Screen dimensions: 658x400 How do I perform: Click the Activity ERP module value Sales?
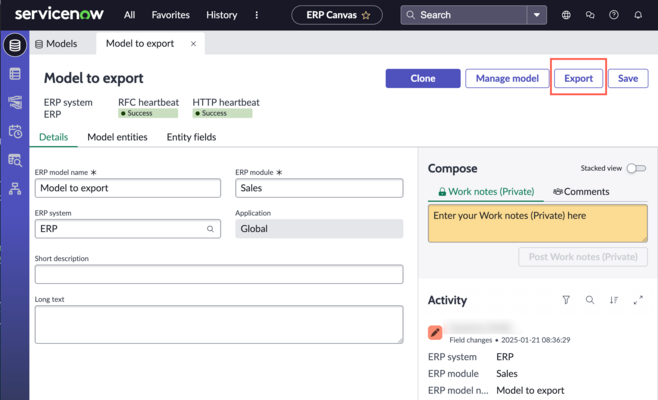[507, 374]
